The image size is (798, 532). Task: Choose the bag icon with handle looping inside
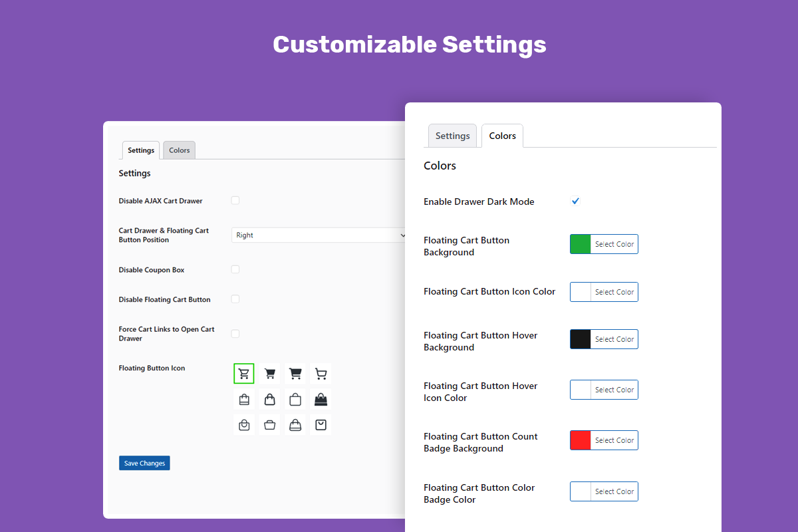[244, 424]
